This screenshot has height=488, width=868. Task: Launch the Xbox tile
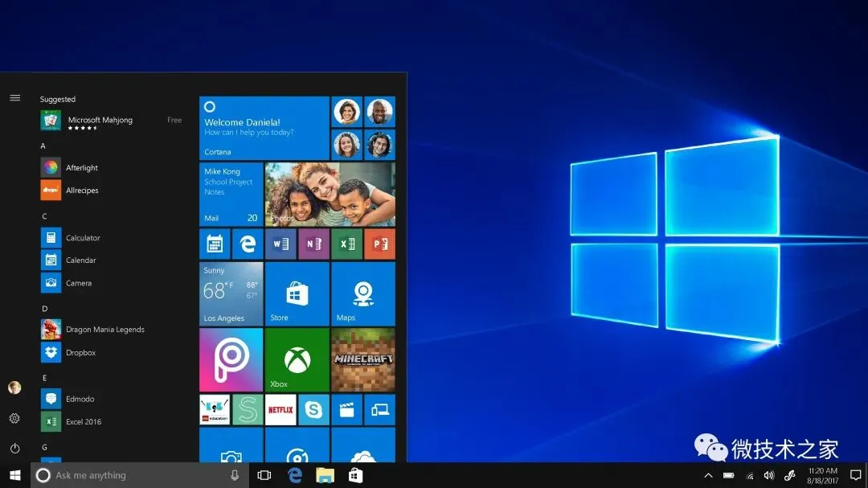[x=297, y=359]
